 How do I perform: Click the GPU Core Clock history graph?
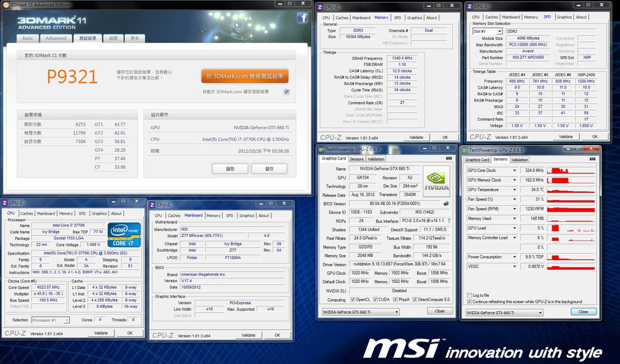coord(571,171)
